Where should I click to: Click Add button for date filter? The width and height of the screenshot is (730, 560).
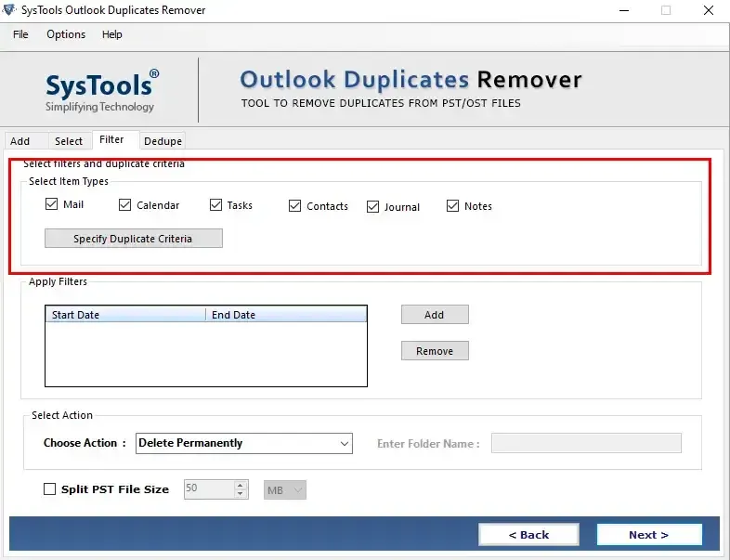pos(435,315)
